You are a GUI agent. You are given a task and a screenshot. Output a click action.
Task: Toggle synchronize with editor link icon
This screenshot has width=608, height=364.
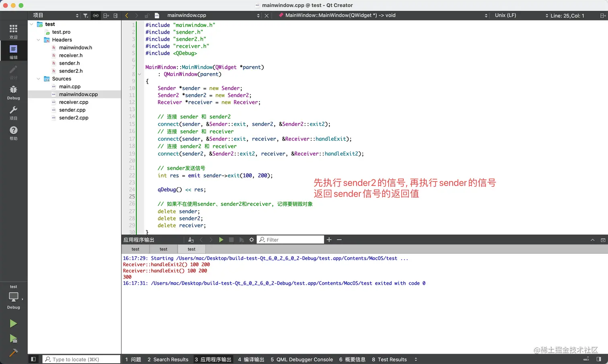(x=96, y=16)
